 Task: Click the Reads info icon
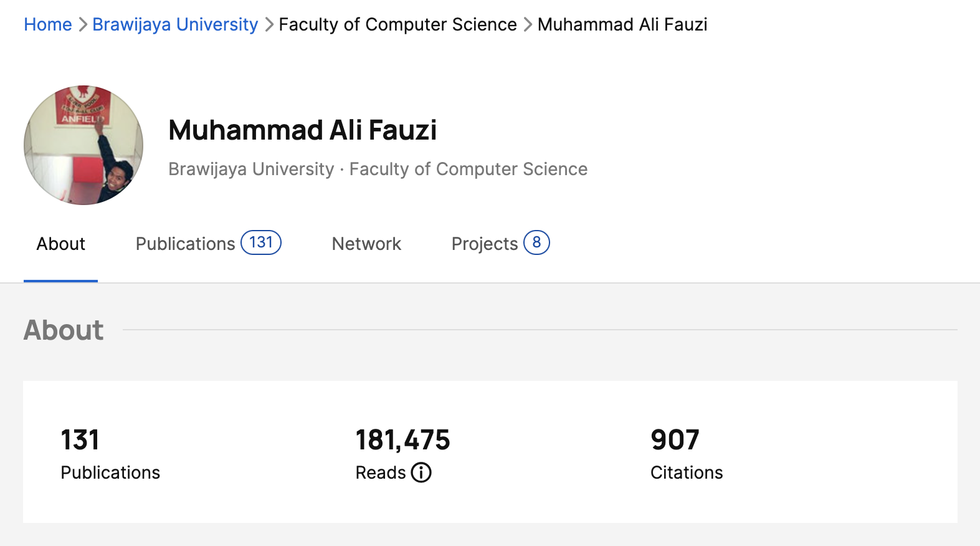pos(421,472)
